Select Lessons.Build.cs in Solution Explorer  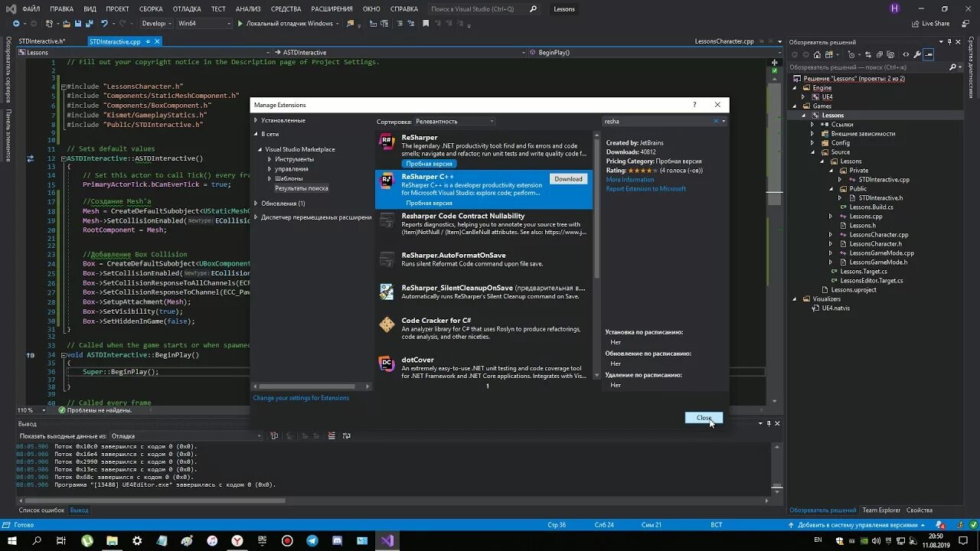[x=871, y=207]
